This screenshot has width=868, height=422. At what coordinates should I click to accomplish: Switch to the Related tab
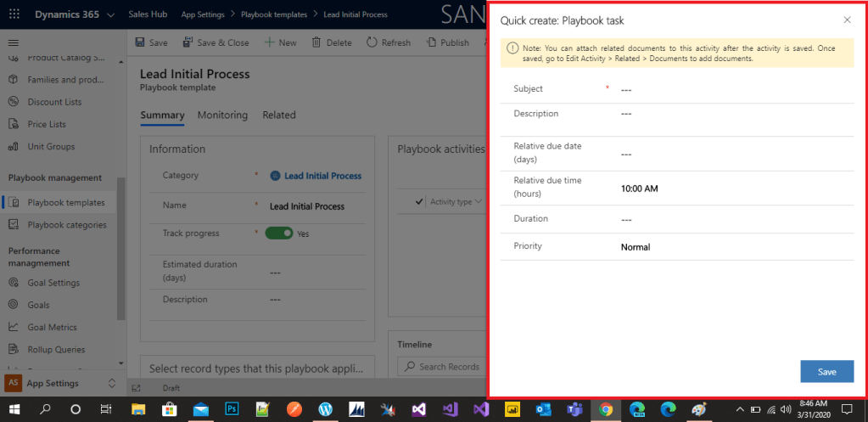pyautogui.click(x=278, y=115)
